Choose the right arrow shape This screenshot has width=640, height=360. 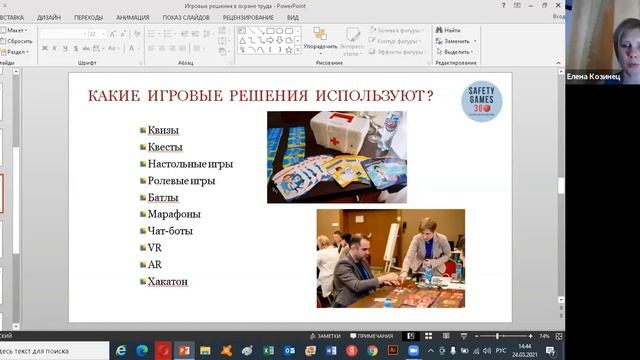coord(270,40)
